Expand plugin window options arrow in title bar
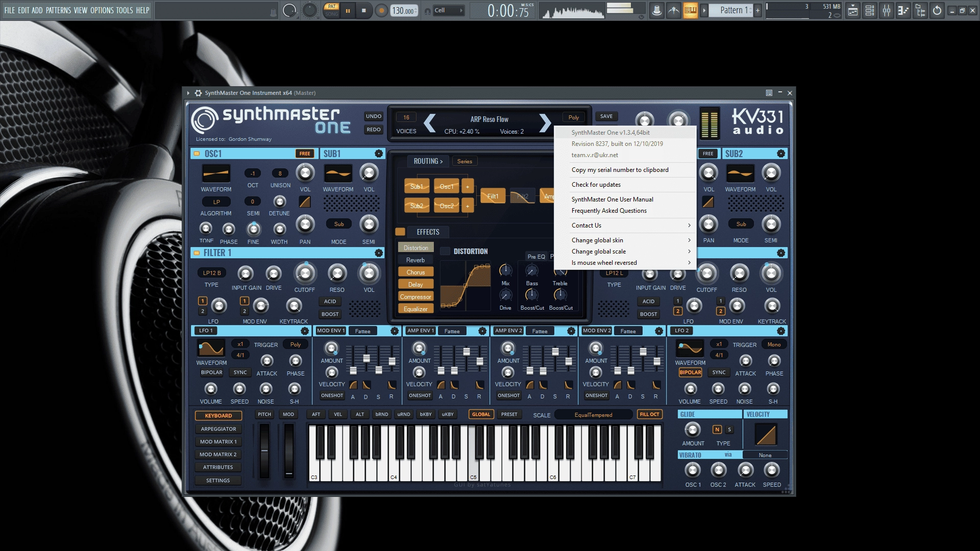The width and height of the screenshot is (980, 551). 188,93
